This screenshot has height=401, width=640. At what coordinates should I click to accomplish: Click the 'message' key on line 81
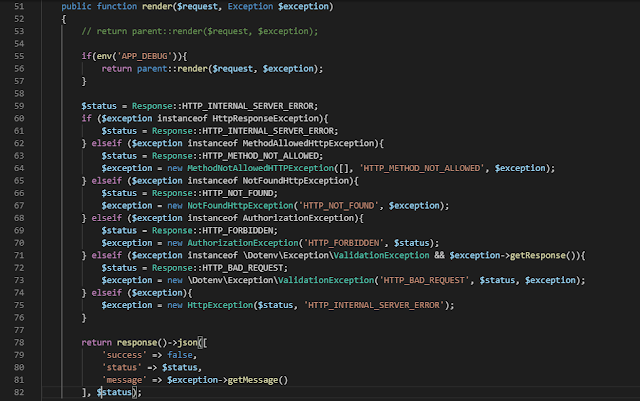(x=124, y=380)
